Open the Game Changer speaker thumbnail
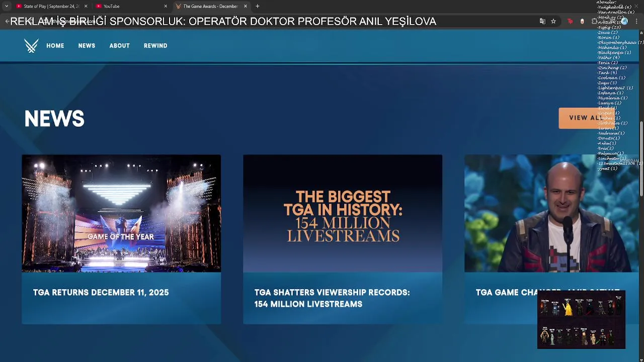 tap(551, 213)
